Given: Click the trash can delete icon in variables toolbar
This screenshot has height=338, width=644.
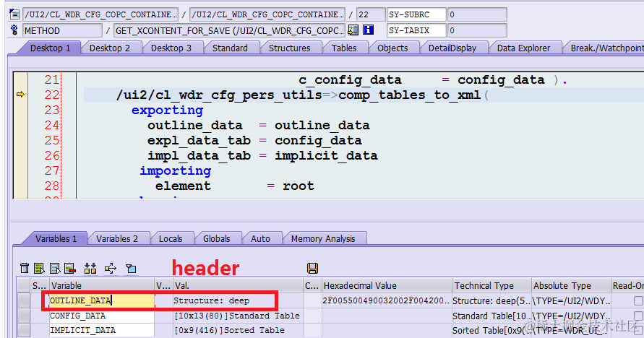Looking at the screenshot, I should [x=25, y=268].
